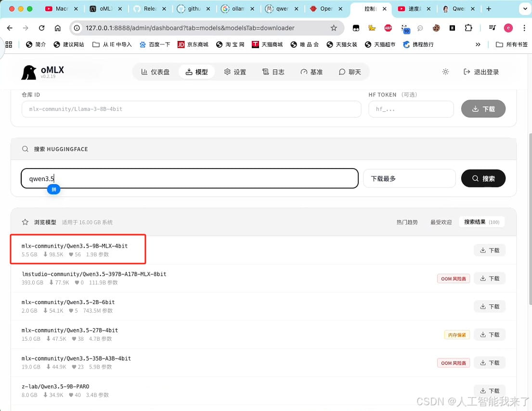Open the pink profile avatar
Viewport: 532px width, 411px height.
[x=508, y=28]
